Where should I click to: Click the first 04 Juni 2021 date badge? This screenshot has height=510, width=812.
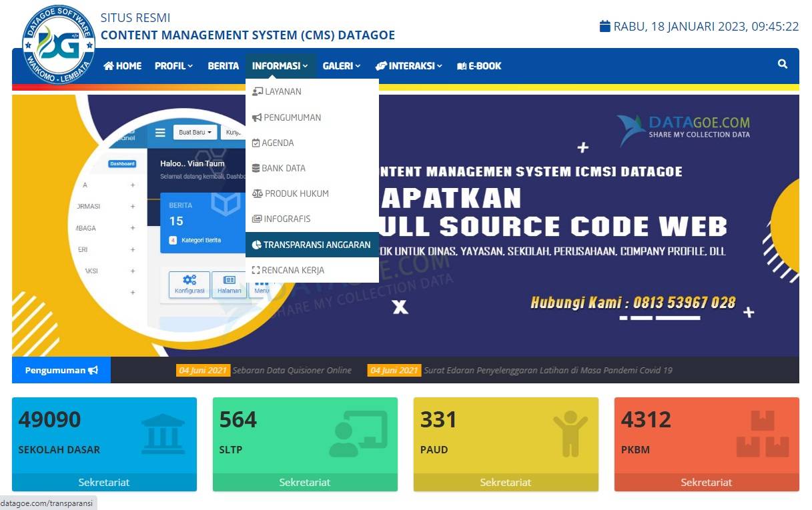(203, 371)
